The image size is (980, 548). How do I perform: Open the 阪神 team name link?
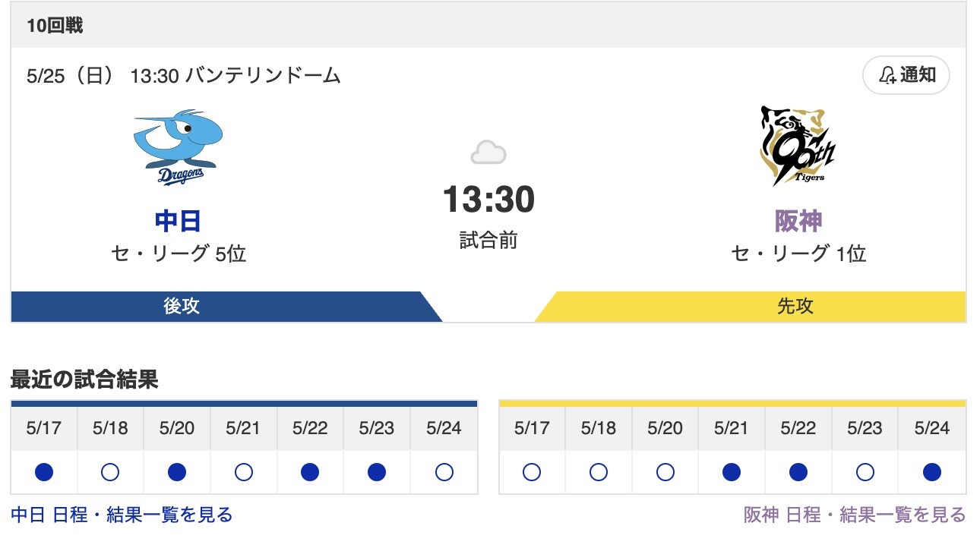click(x=798, y=221)
